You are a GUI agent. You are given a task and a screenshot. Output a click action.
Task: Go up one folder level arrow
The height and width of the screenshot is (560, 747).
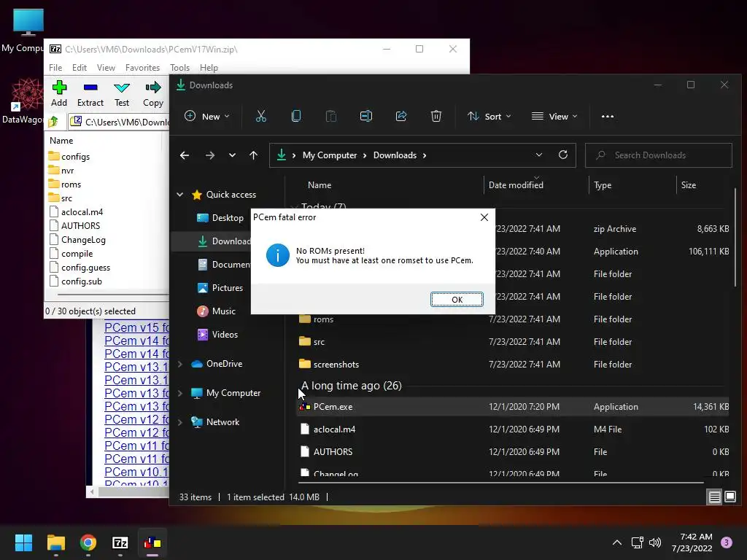point(253,155)
